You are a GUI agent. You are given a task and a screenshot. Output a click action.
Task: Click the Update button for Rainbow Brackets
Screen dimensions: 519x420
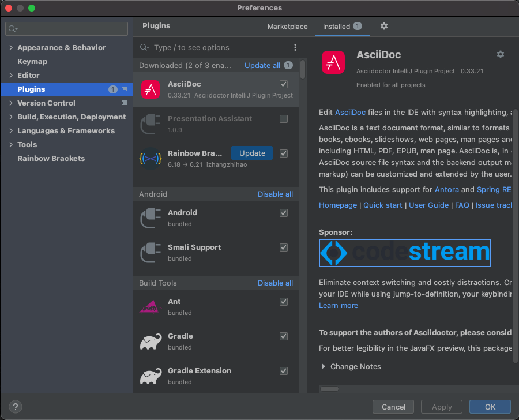pyautogui.click(x=252, y=153)
